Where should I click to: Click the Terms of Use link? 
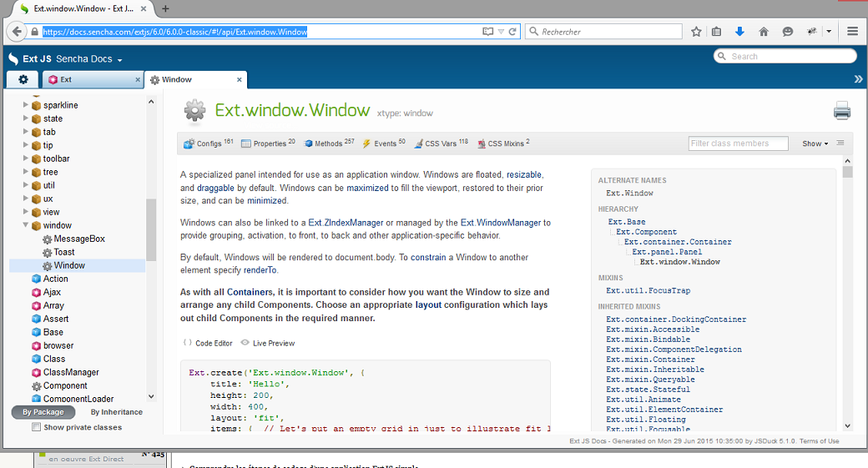(x=819, y=441)
